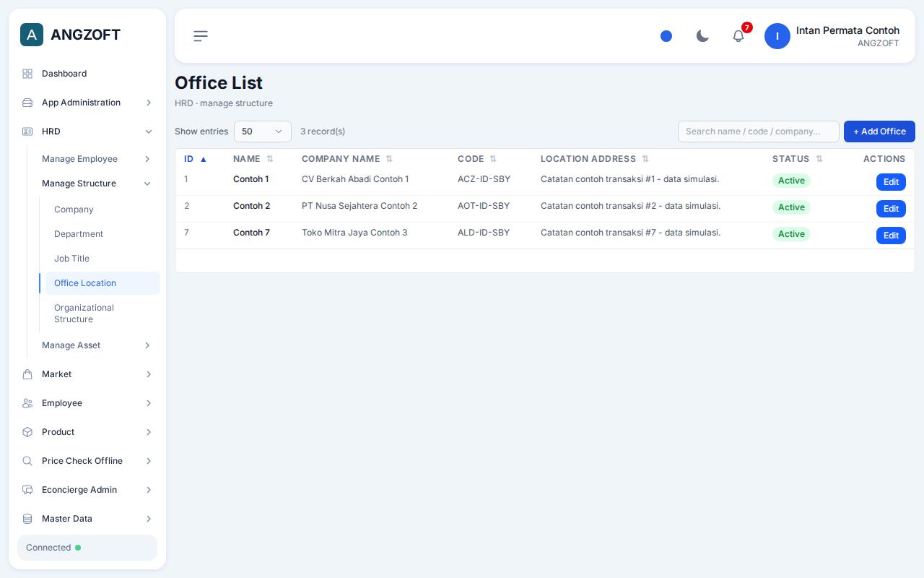Click the Product box icon
Image resolution: width=924 pixels, height=578 pixels.
[27, 432]
